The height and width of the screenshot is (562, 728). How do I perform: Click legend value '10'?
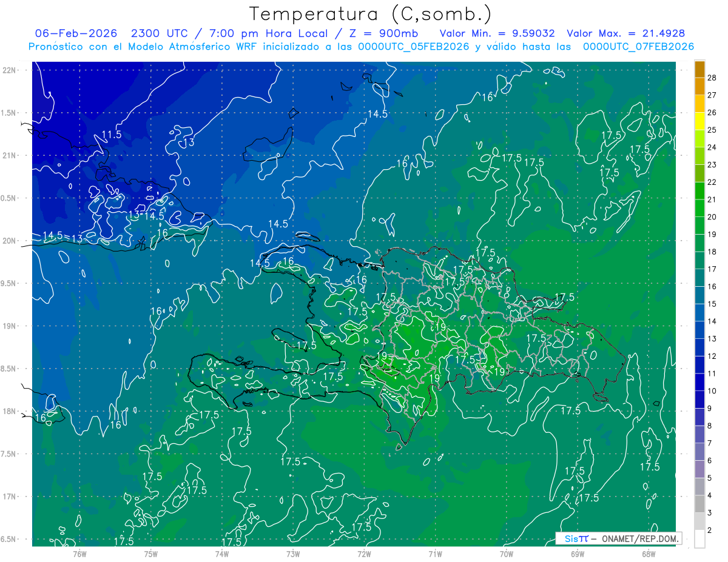pos(712,391)
